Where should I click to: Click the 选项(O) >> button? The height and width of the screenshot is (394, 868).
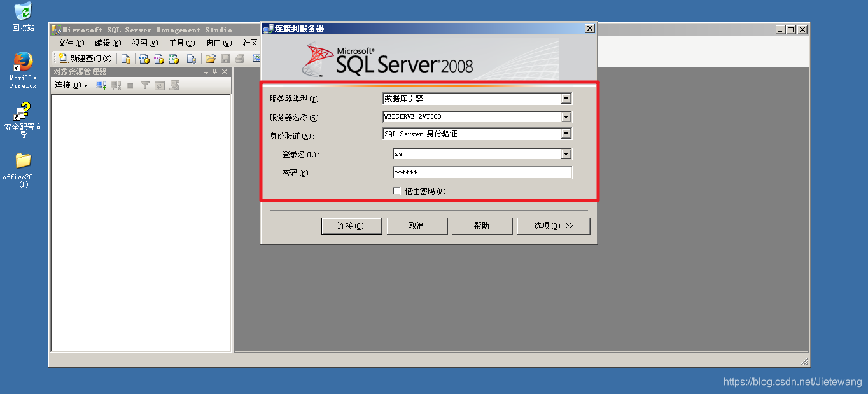tap(554, 226)
